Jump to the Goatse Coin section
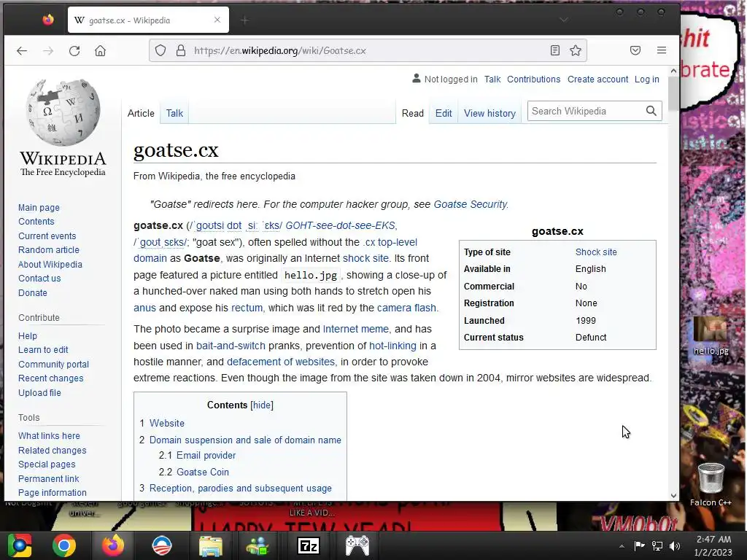The width and height of the screenshot is (747, 560). click(x=203, y=472)
